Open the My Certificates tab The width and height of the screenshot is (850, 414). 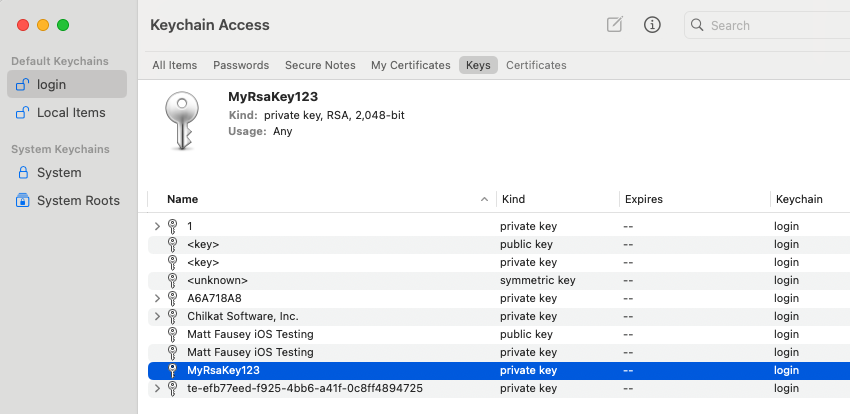point(410,65)
